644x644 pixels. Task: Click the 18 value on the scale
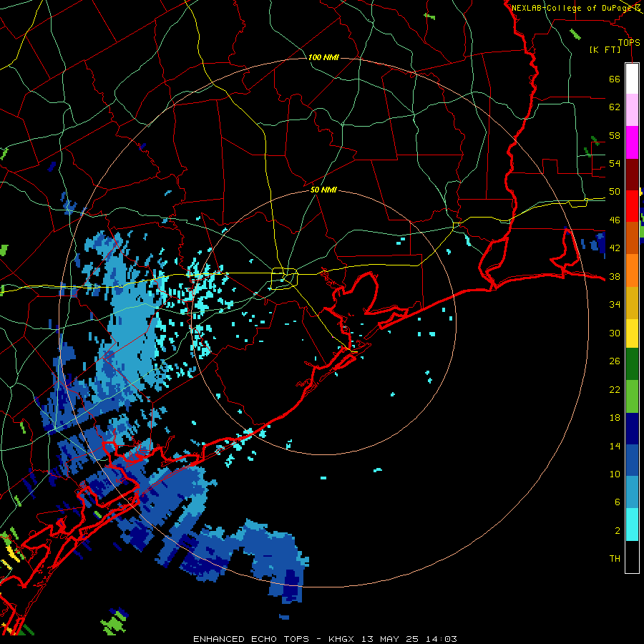[615, 418]
